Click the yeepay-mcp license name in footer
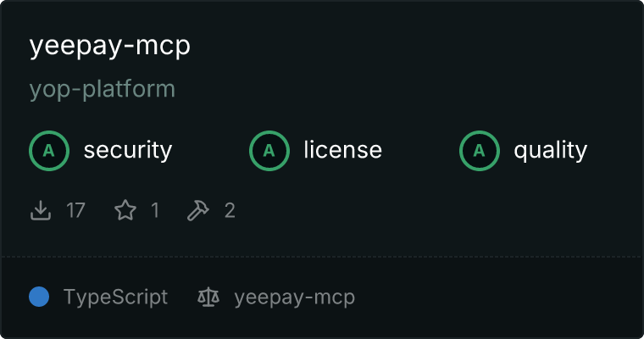The width and height of the screenshot is (644, 339). (295, 297)
